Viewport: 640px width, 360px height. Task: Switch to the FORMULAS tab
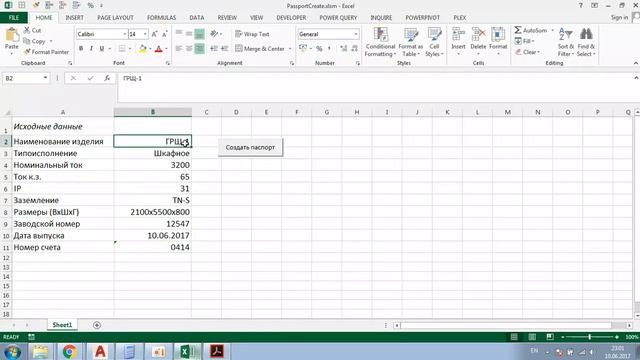(162, 18)
